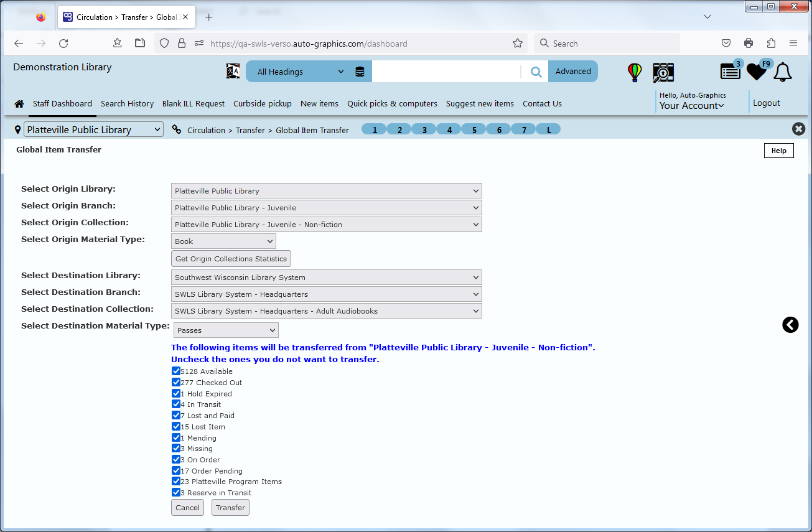
Task: Uncheck the 5128 Available checkbox
Action: point(176,371)
